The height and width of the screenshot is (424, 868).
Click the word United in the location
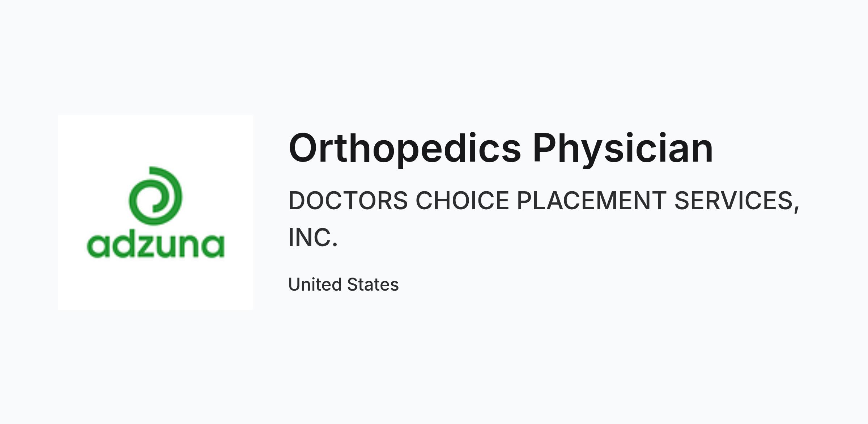[314, 284]
